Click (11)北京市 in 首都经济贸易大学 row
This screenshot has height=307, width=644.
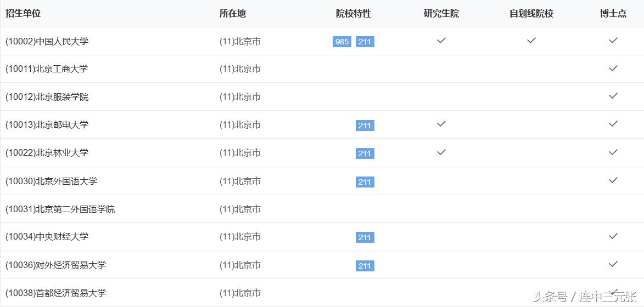[240, 293]
